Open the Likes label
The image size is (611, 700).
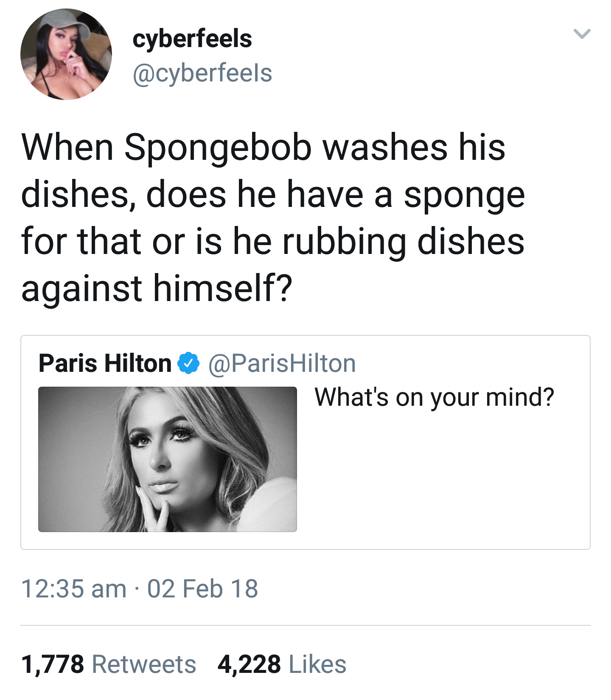coord(317,664)
